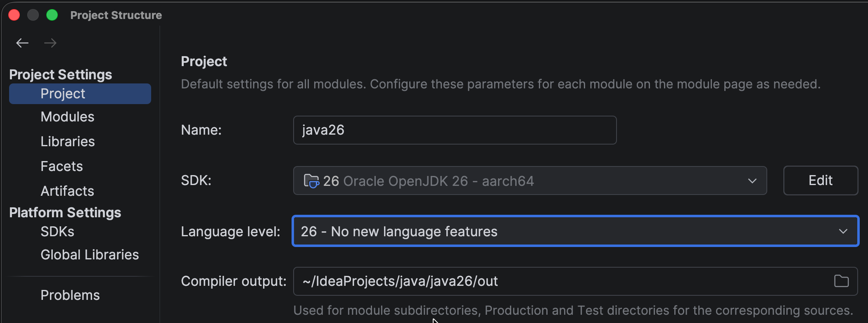The width and height of the screenshot is (868, 323).
Task: Open the Artifacts page
Action: pyautogui.click(x=67, y=191)
